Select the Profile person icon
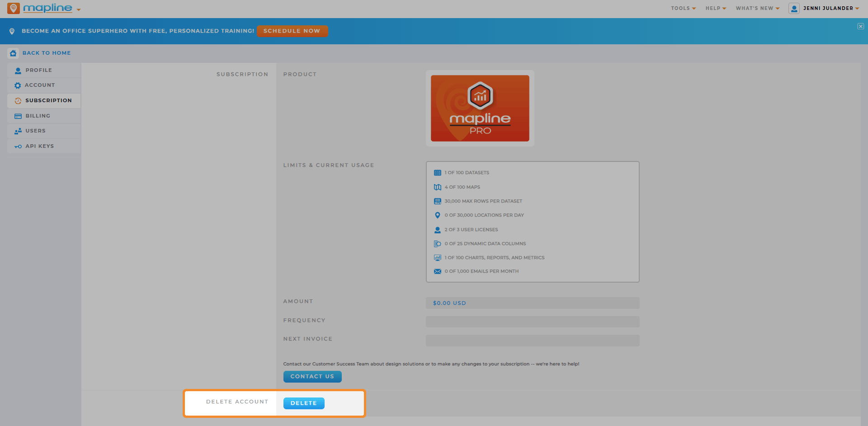 (x=18, y=71)
